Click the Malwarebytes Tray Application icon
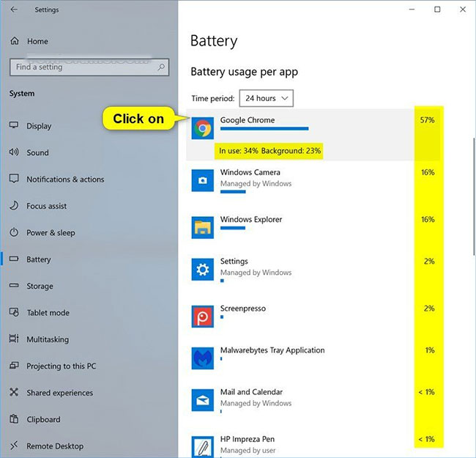This screenshot has height=458, width=476. coord(202,358)
